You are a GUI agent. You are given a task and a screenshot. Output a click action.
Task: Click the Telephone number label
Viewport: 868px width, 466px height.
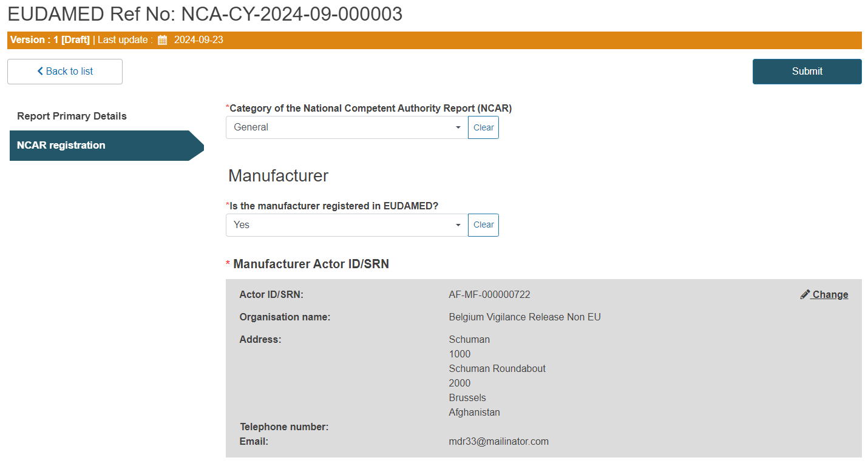click(x=283, y=427)
